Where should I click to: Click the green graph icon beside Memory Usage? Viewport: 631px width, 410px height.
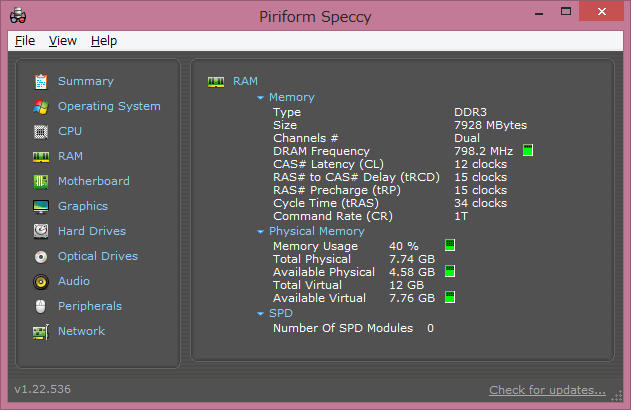[450, 245]
